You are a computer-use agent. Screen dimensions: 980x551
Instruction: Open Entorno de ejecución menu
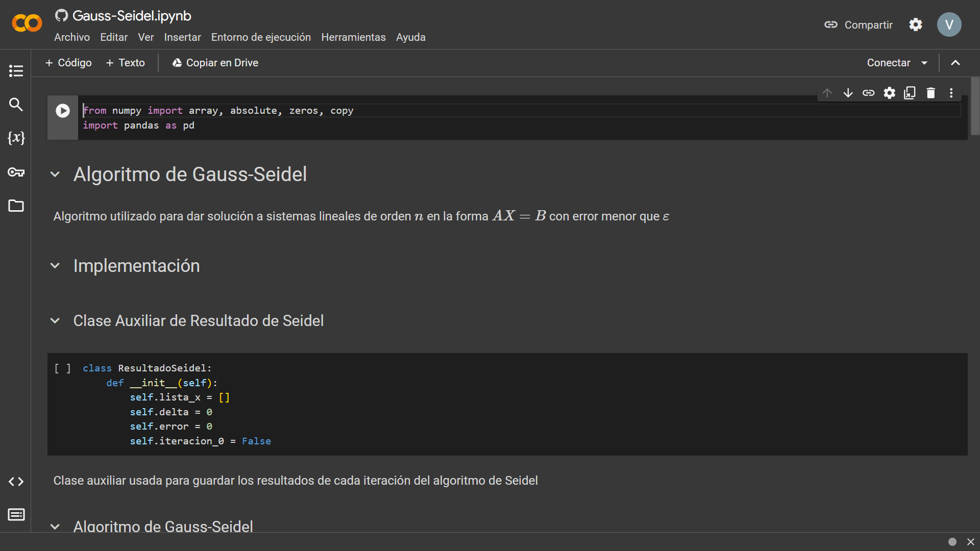[261, 37]
